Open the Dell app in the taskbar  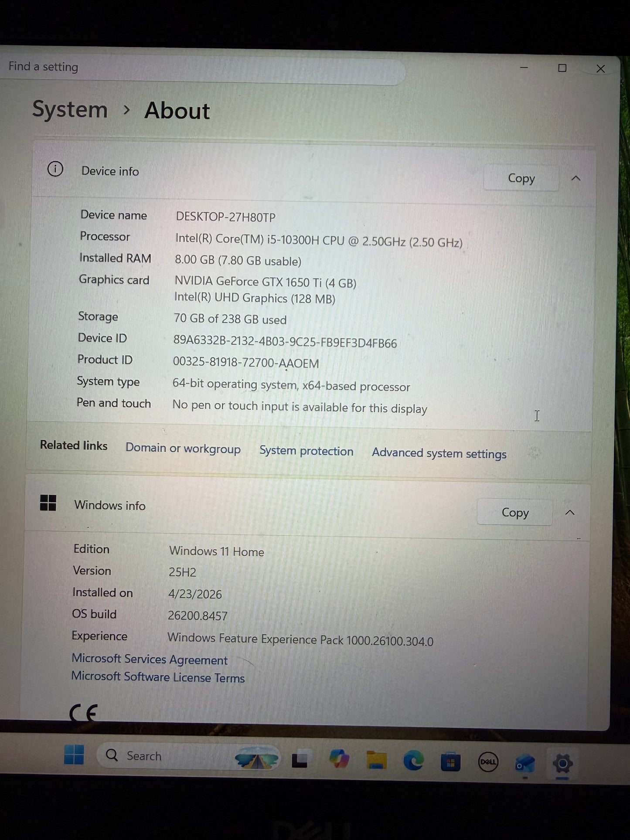(x=488, y=762)
